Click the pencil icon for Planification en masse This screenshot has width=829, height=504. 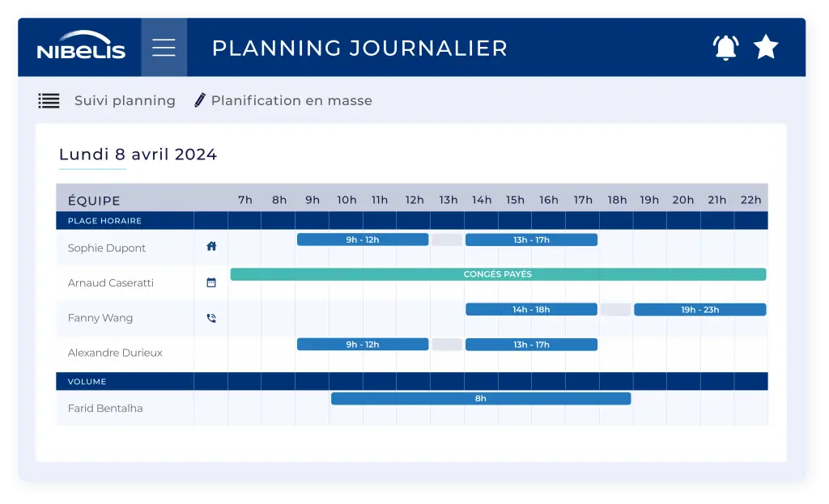coord(199,100)
